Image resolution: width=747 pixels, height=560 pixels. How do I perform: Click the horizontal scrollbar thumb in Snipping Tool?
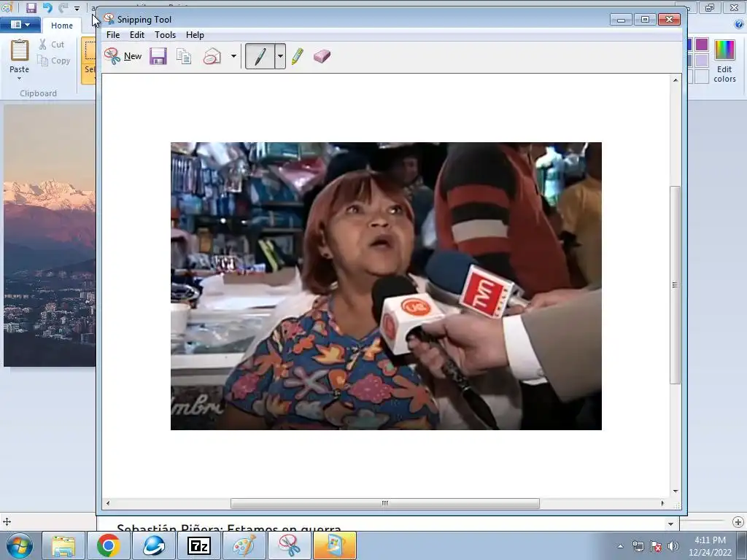coord(385,503)
